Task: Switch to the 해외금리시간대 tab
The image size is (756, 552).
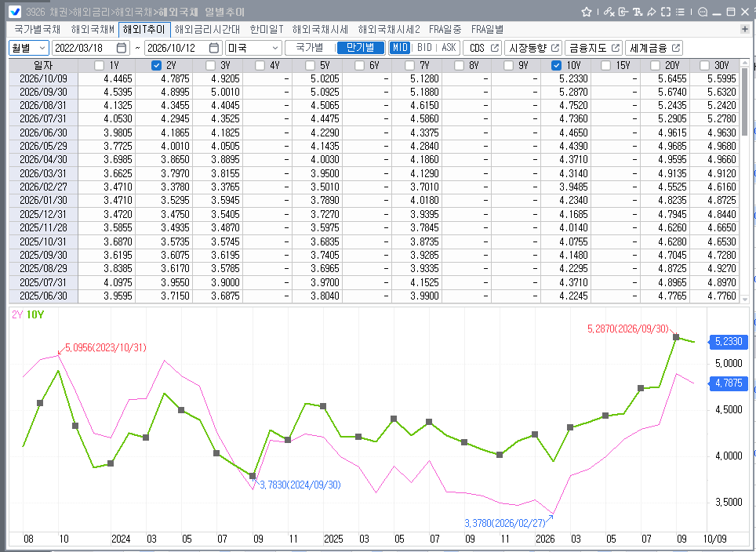Action: 207,30
